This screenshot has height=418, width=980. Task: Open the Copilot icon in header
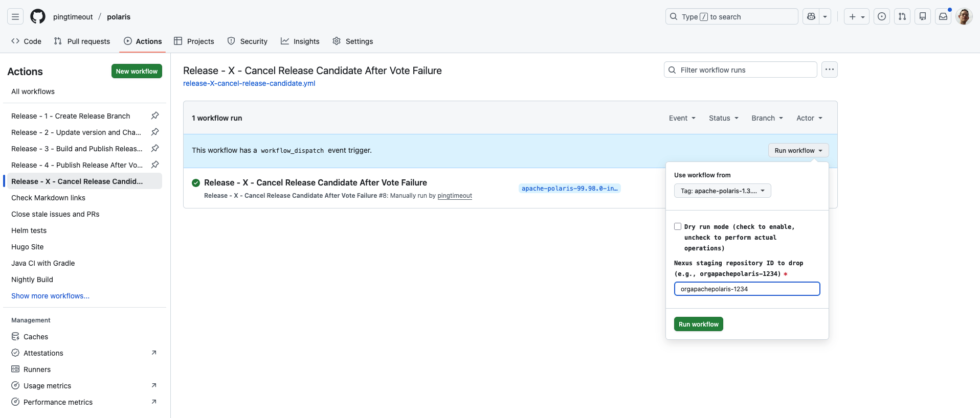point(811,17)
